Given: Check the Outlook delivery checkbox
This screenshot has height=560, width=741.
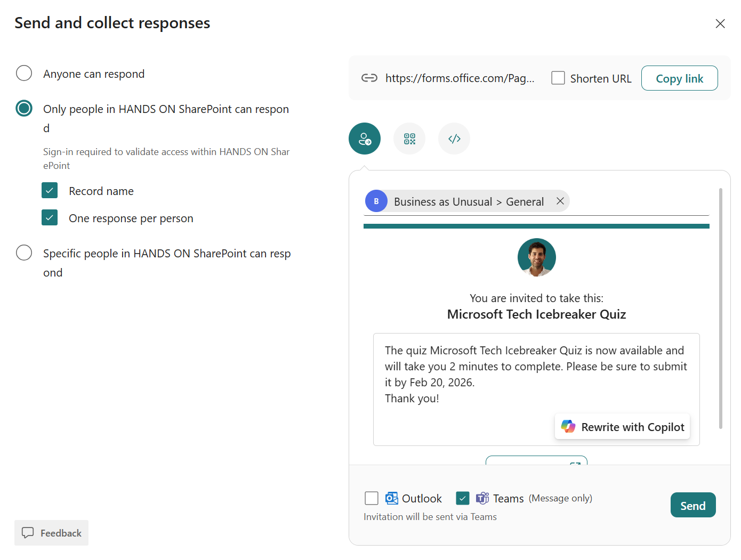Looking at the screenshot, I should [x=372, y=498].
